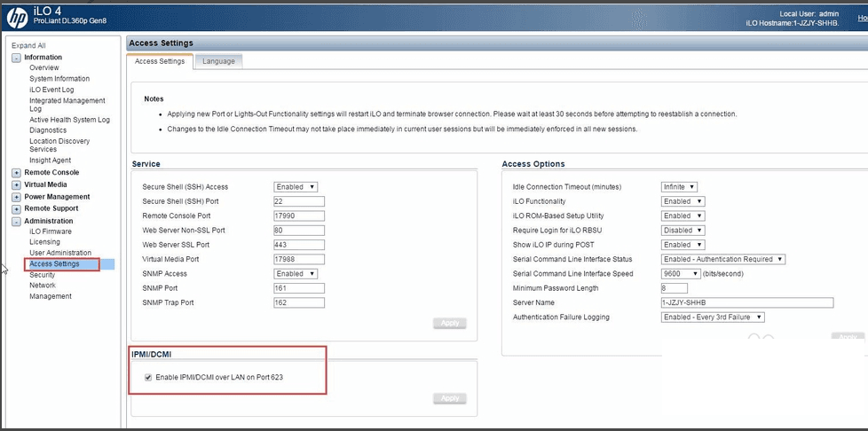Open System Information in sidebar
This screenshot has height=431, width=868.
click(x=59, y=79)
